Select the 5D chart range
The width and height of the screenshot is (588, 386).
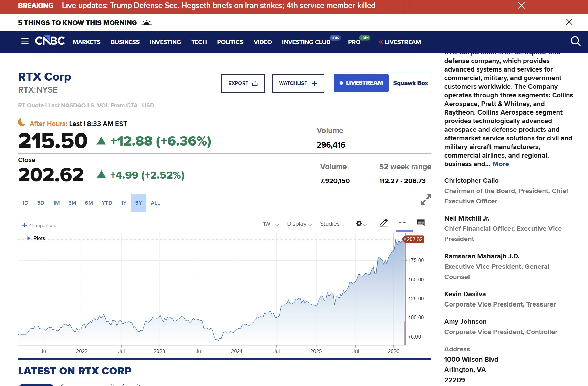(41, 203)
